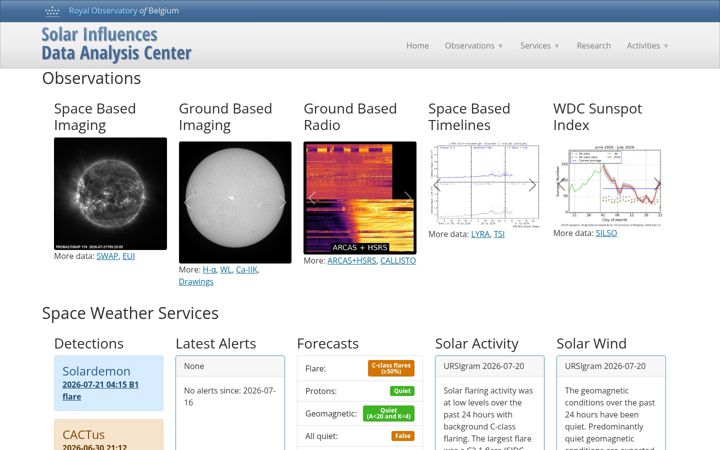Open Solardemon 2026-07-21 04:15 B1 flare detection

pos(100,390)
